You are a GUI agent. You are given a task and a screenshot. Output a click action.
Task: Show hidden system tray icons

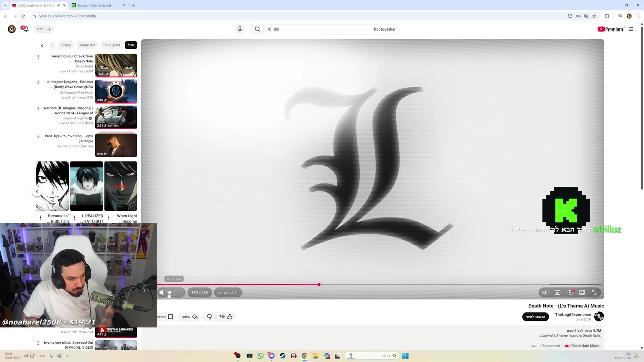(67, 356)
